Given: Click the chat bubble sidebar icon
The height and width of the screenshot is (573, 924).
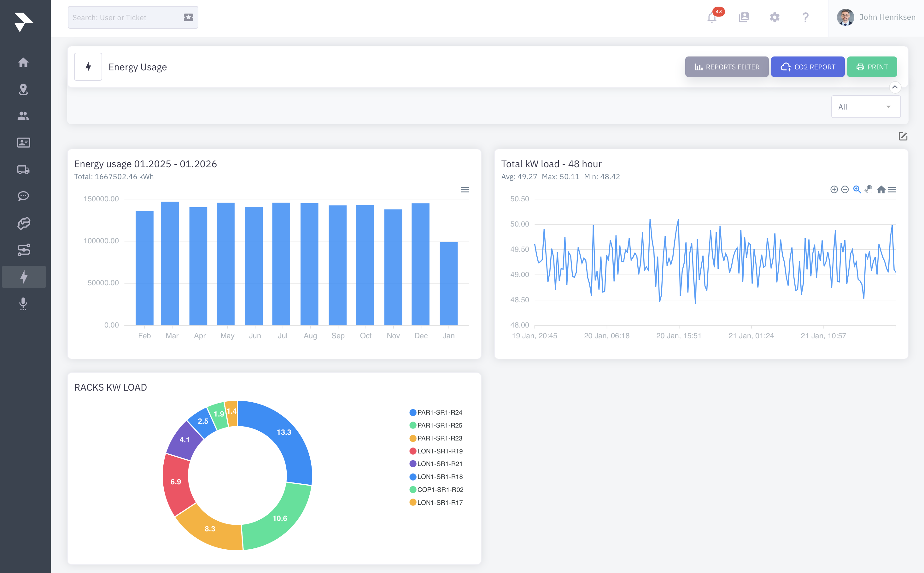Looking at the screenshot, I should (23, 196).
